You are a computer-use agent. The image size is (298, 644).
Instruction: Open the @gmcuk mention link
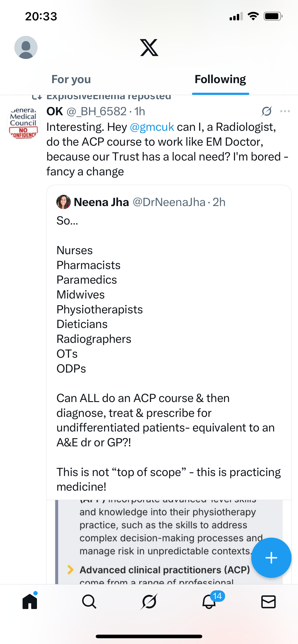pos(152,127)
